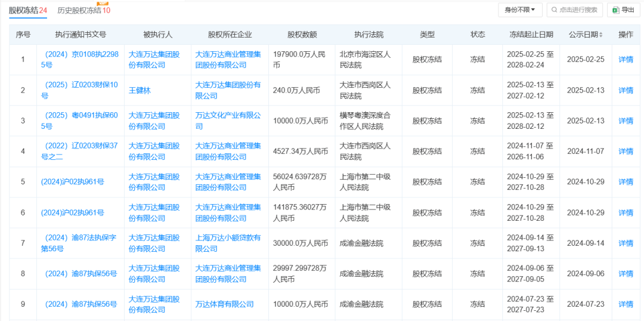Viewport: 644px width, 321px height.
Task: Open 万达体育有限公司 link
Action: coord(224,304)
